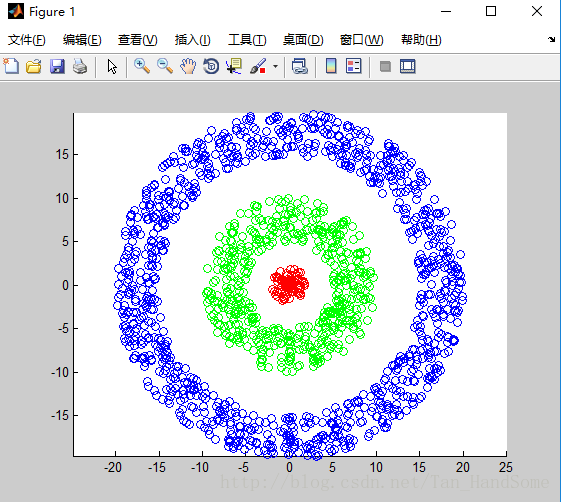Toggle the Rotate 3D tool
Image resolution: width=561 pixels, height=502 pixels.
tap(211, 66)
